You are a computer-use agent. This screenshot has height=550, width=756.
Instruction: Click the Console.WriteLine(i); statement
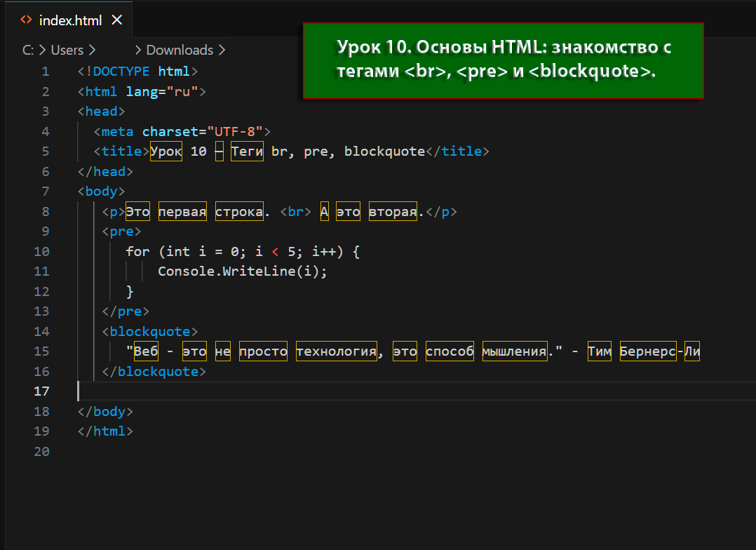(x=243, y=271)
